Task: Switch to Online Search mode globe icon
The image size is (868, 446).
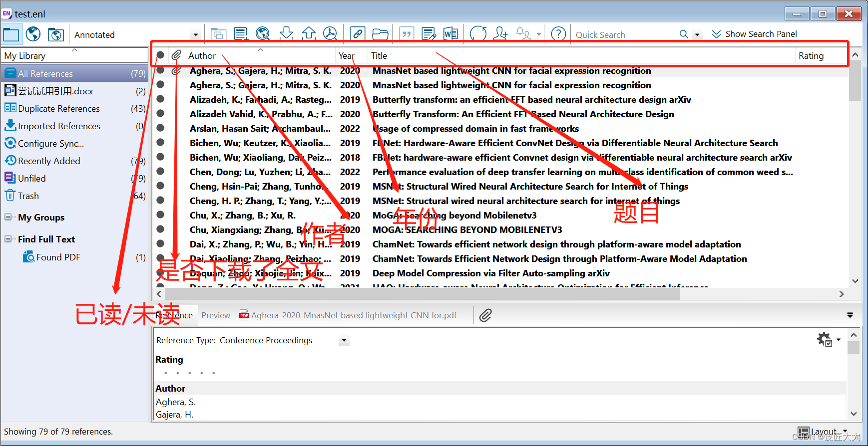Action: pyautogui.click(x=33, y=34)
